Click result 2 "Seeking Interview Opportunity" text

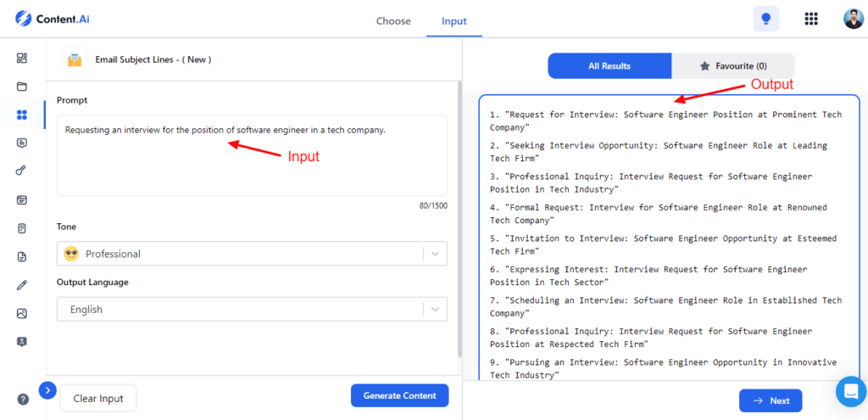tap(658, 152)
